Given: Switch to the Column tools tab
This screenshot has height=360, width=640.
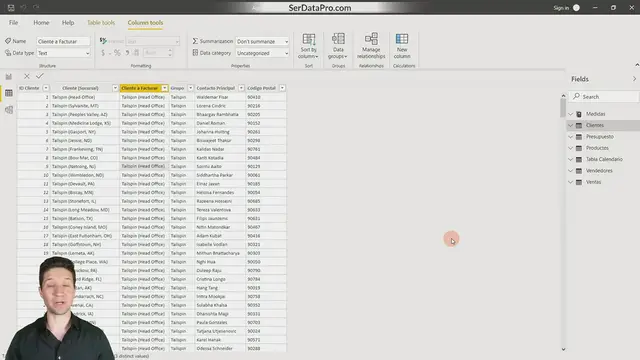Looking at the screenshot, I should click(145, 22).
